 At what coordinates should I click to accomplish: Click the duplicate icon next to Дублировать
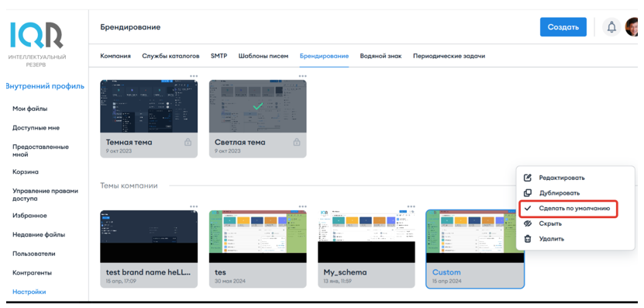pos(528,193)
